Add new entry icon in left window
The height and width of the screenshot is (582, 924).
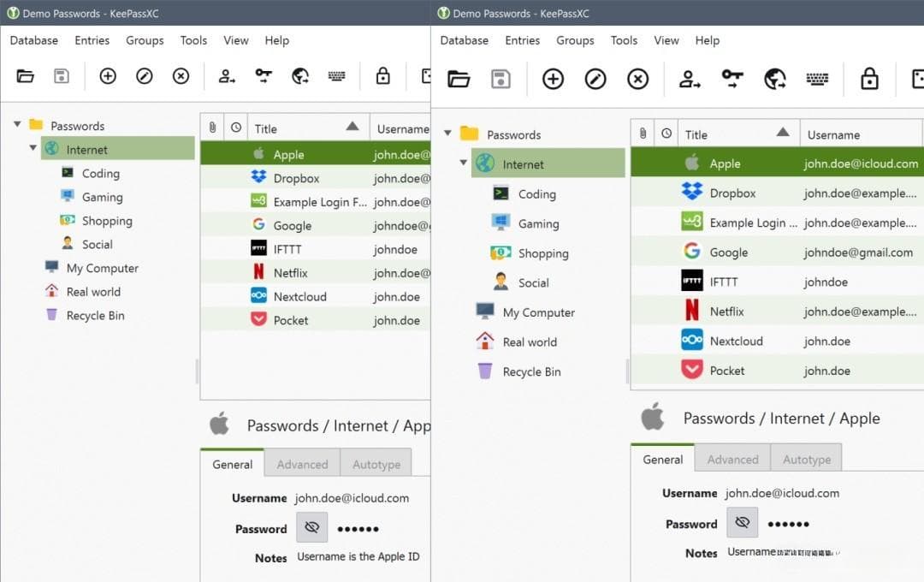pyautogui.click(x=108, y=76)
